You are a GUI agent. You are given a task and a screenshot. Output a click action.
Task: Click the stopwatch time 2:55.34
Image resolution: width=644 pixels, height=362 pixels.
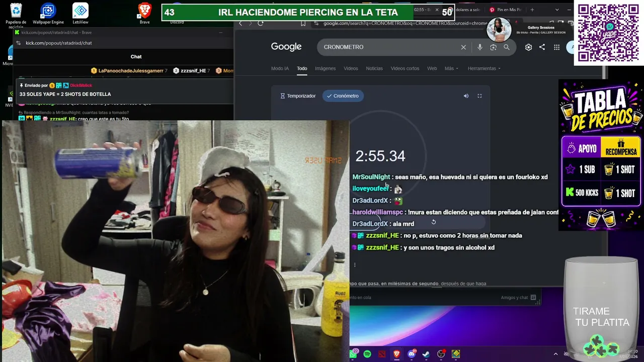(380, 156)
